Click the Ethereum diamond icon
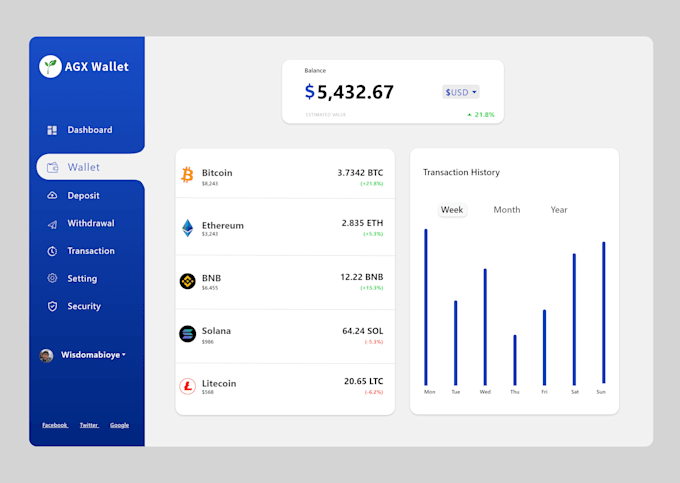680x483 pixels. coord(187,228)
